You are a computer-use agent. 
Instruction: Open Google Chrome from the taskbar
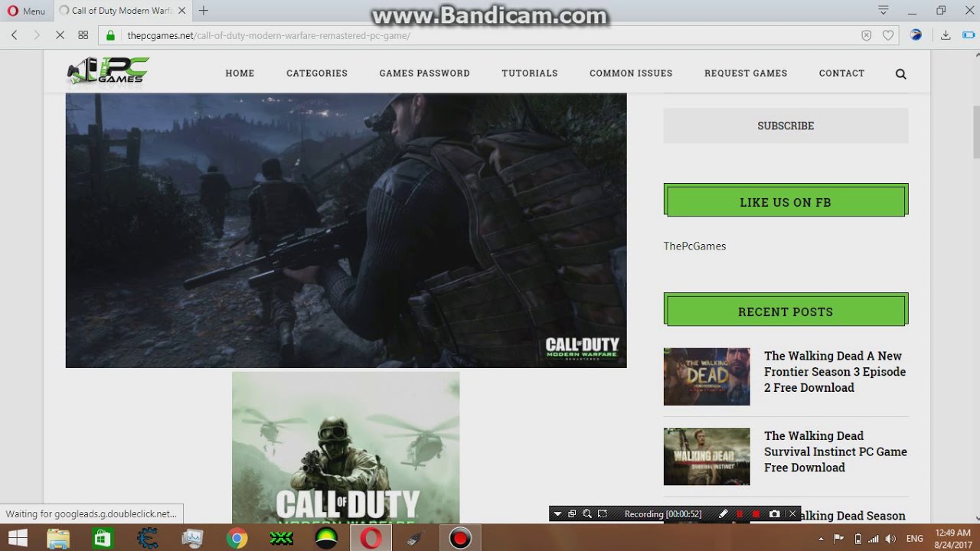pos(237,538)
